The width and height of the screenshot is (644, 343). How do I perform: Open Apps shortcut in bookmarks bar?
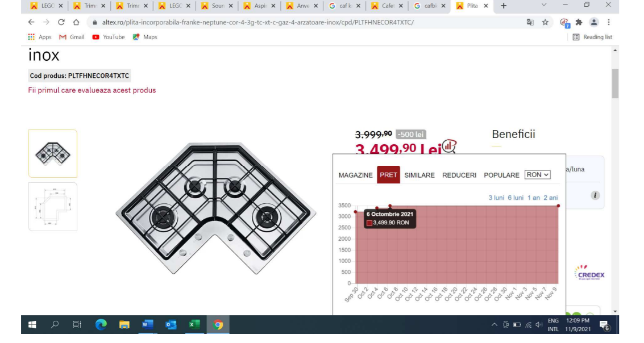point(40,37)
